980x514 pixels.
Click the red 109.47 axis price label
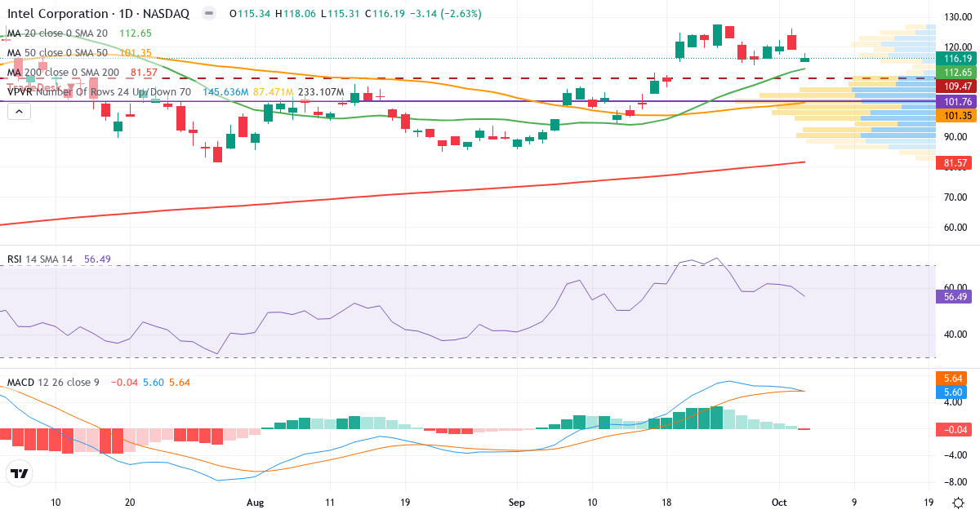[957, 86]
